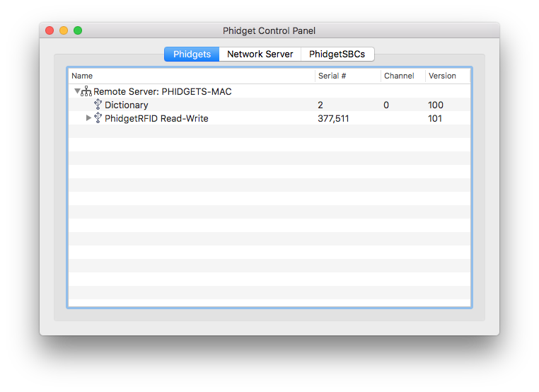The width and height of the screenshot is (539, 392).
Task: Click the version value 100
Action: [x=436, y=105]
